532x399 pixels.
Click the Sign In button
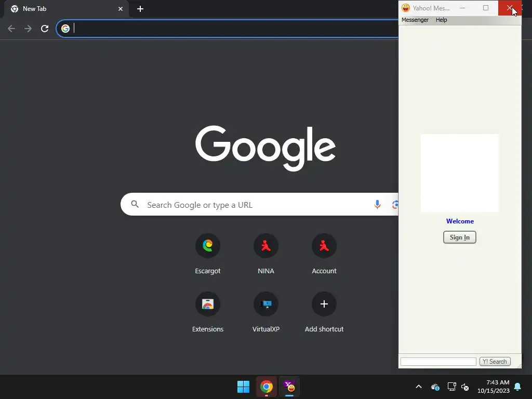459,237
